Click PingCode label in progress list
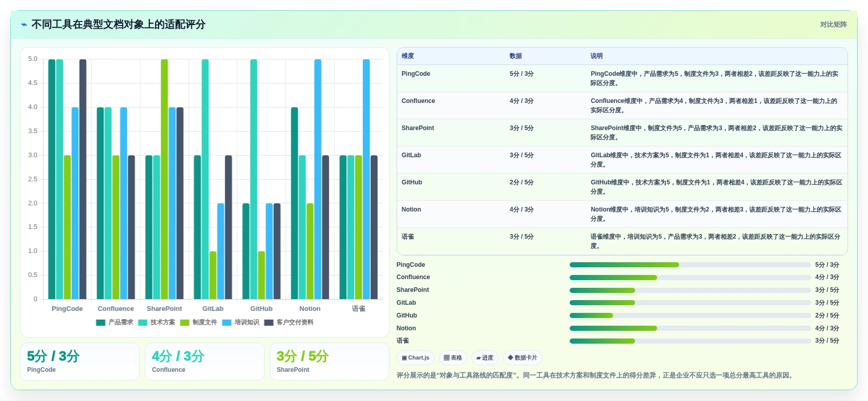This screenshot has height=401, width=868. pyautogui.click(x=410, y=265)
